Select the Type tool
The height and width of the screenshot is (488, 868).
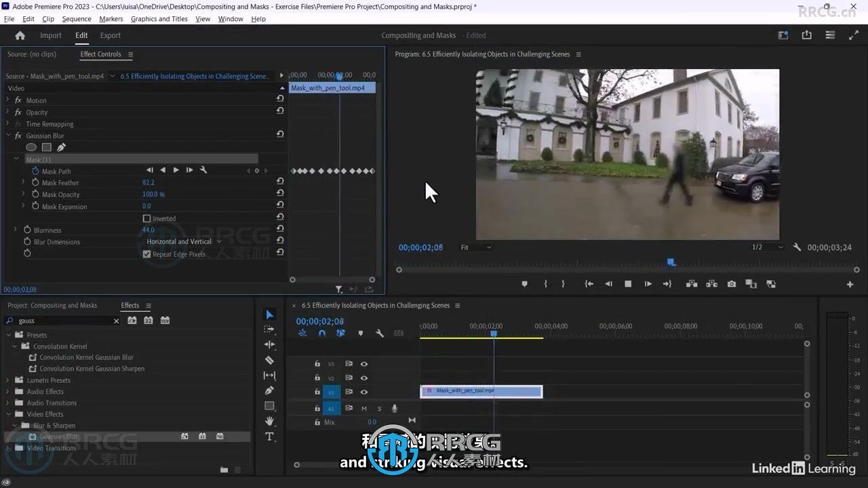click(x=269, y=436)
